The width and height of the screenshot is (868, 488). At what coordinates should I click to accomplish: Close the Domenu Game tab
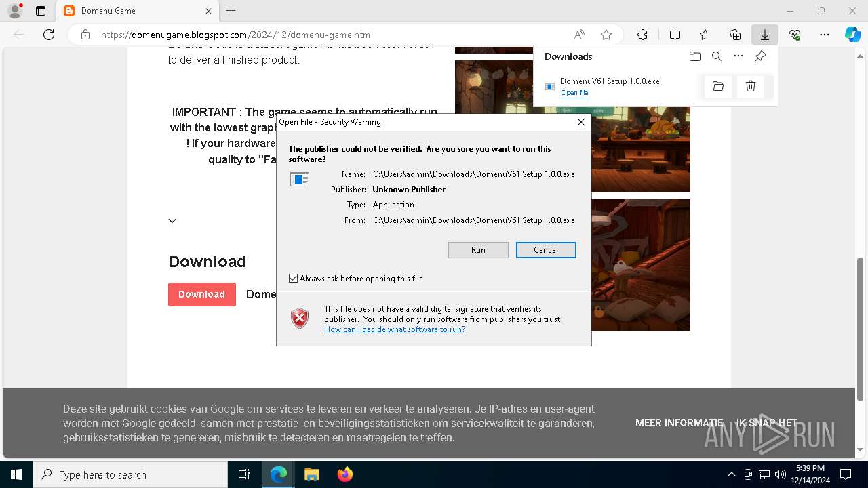point(208,11)
